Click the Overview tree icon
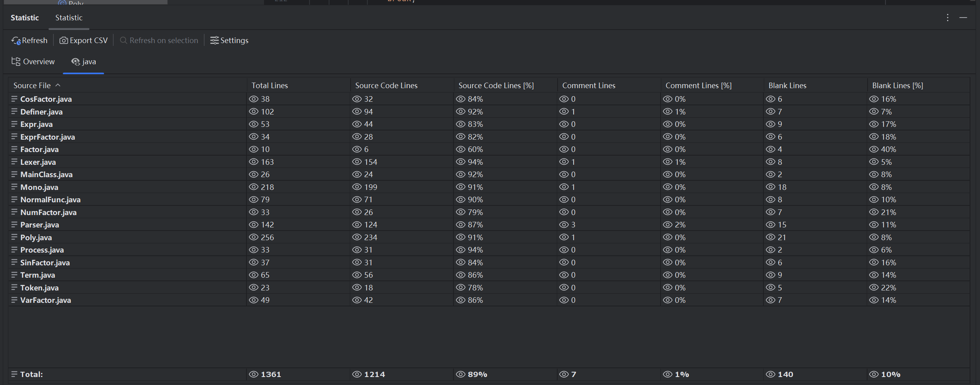Viewport: 980px width, 385px height. 16,61
